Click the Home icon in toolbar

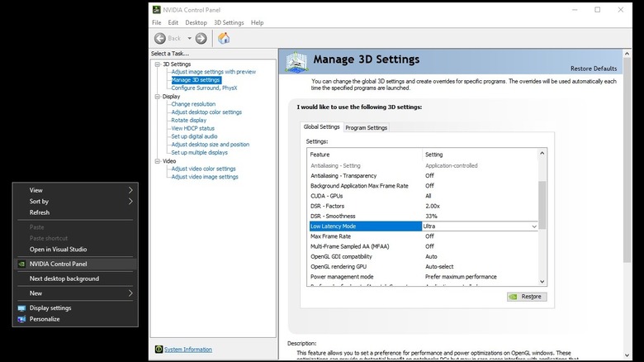coord(224,38)
